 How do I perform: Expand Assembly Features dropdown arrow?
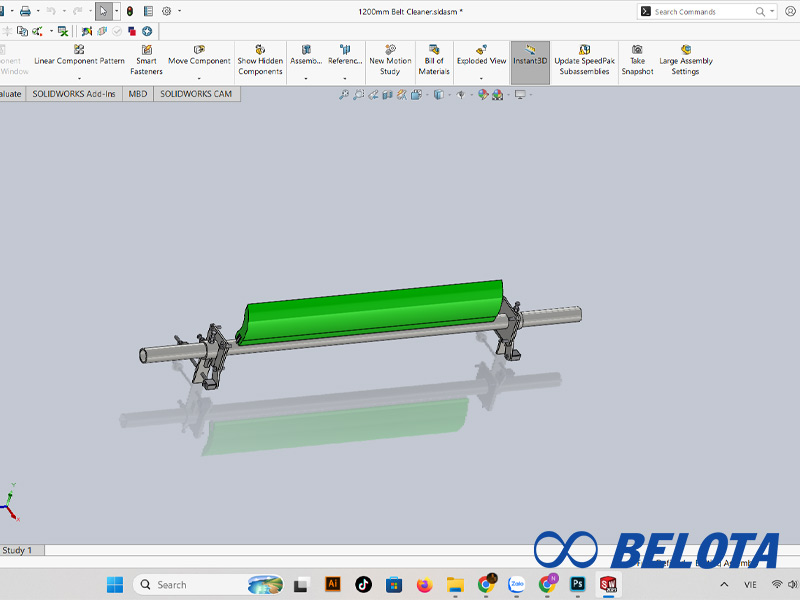click(x=306, y=79)
